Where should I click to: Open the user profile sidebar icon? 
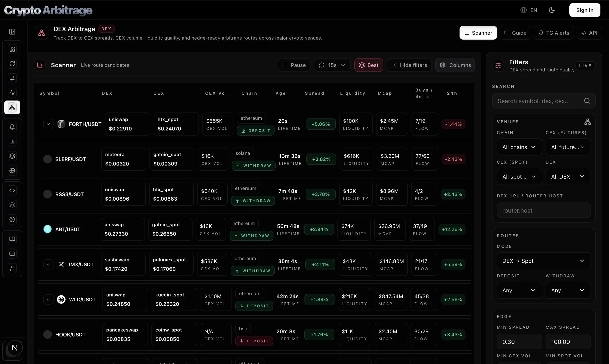coord(12,268)
